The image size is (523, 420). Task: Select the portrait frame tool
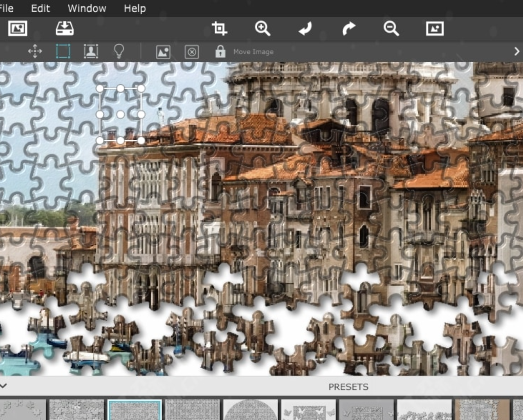coord(91,51)
